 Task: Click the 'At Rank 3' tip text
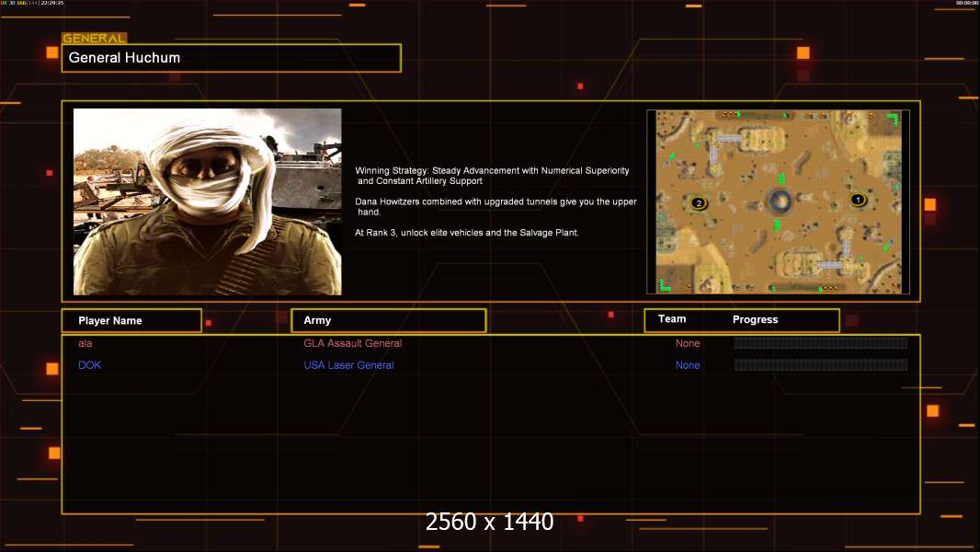467,233
